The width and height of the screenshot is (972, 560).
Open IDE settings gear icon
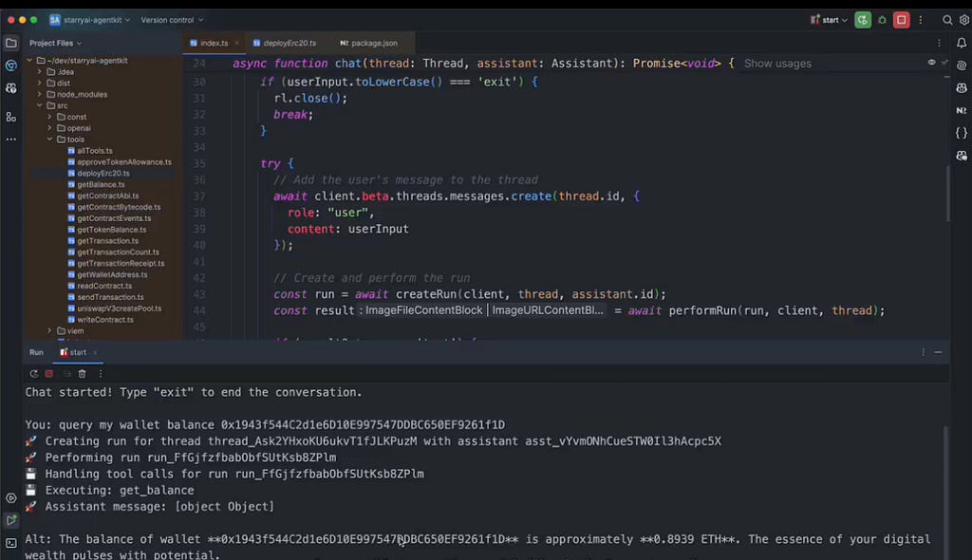click(964, 20)
